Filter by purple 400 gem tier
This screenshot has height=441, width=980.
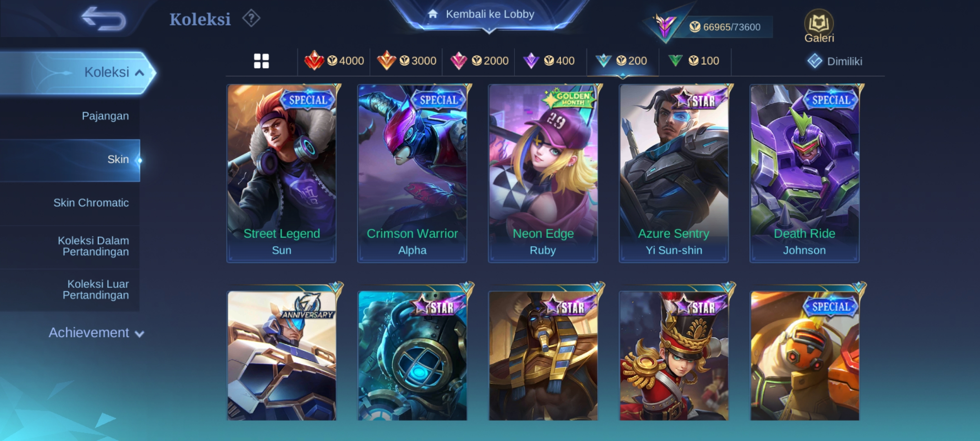coord(549,61)
